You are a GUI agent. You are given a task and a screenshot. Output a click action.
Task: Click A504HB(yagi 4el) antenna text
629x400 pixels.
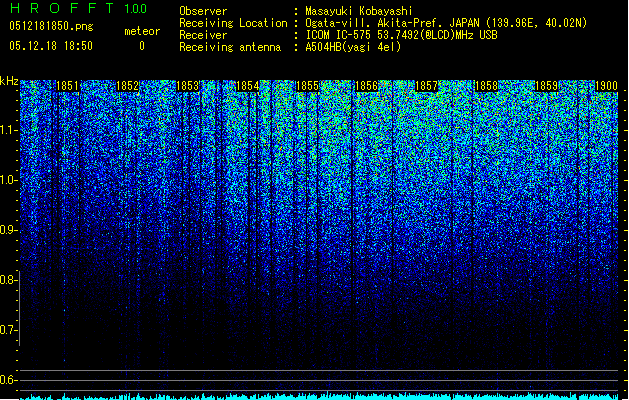(353, 47)
